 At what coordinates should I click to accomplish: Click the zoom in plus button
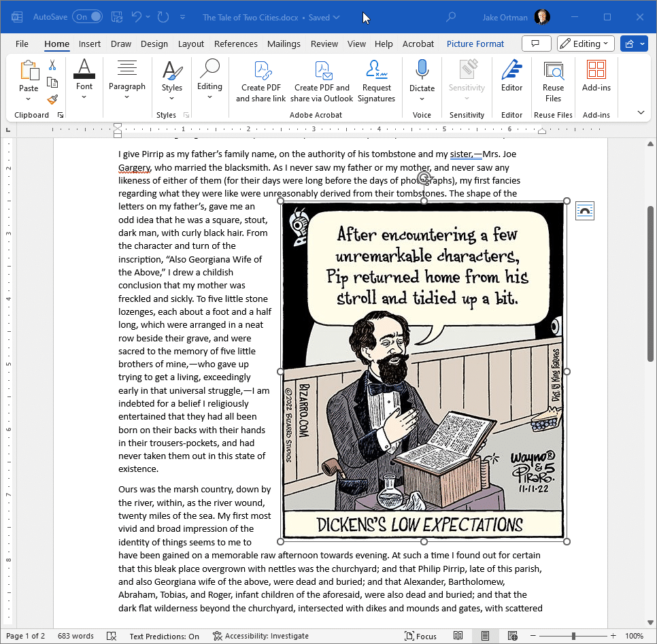point(613,636)
